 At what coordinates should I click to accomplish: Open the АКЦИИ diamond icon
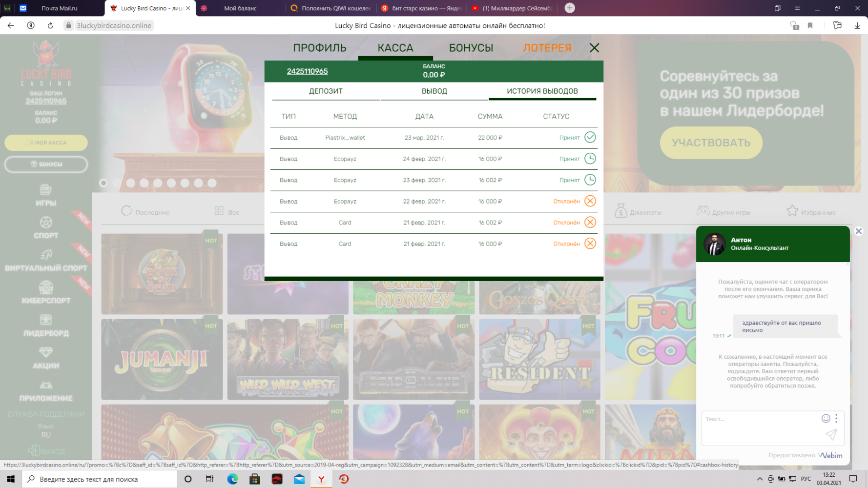pyautogui.click(x=46, y=352)
